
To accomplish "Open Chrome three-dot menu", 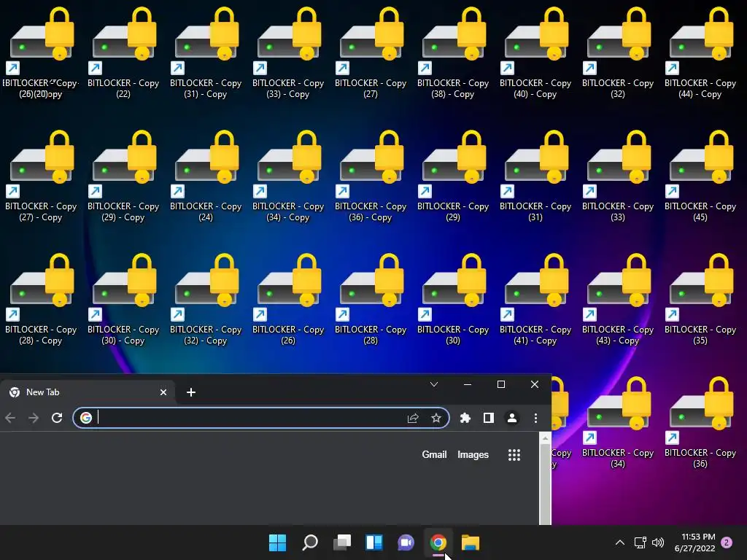I will point(535,418).
